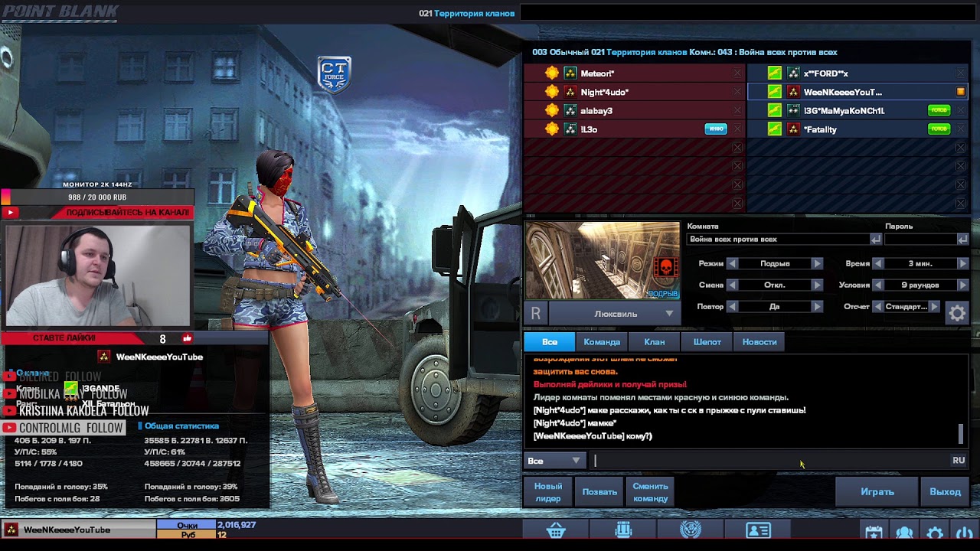This screenshot has height=551, width=980.
Task: Toggle slot X on alabay3 row
Action: click(737, 111)
